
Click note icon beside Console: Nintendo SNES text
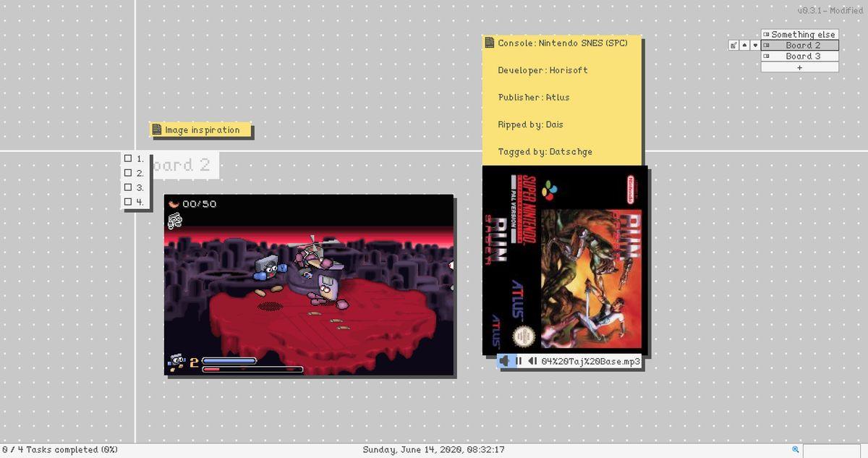(x=490, y=43)
